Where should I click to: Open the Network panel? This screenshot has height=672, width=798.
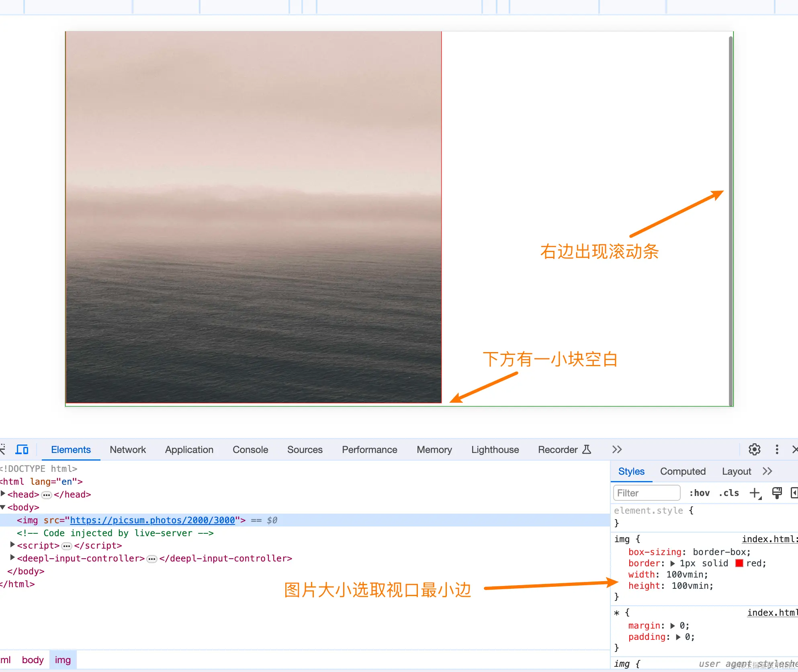pyautogui.click(x=128, y=449)
